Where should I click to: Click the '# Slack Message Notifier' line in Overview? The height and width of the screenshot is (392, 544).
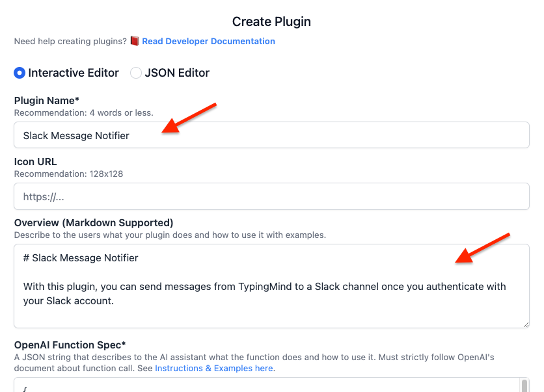point(81,258)
